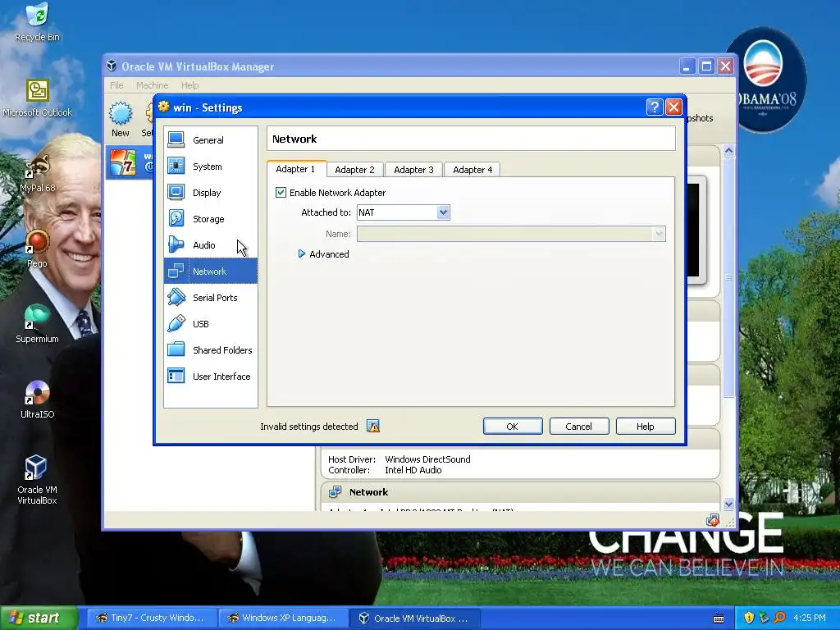Viewport: 840px width, 630px height.
Task: Click the 'Intel HD Audio' controller value
Action: coord(413,470)
